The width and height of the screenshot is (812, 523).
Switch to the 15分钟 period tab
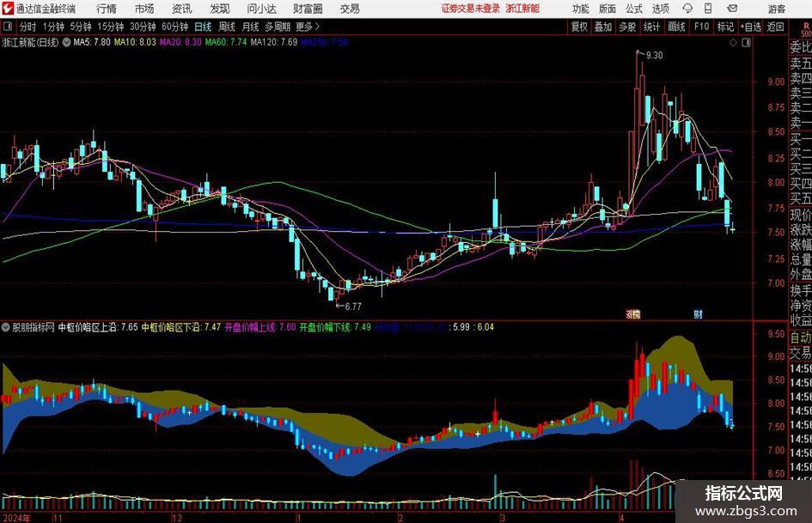(x=110, y=27)
